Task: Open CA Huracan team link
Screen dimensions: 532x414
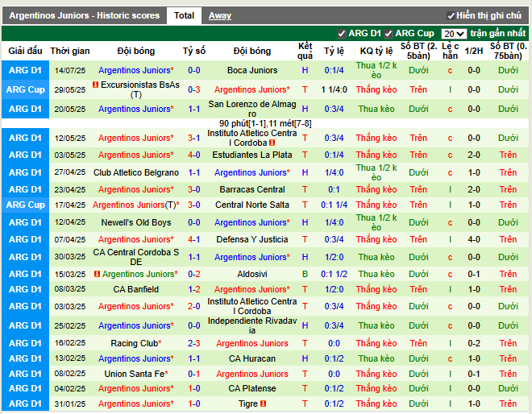Action: click(252, 358)
